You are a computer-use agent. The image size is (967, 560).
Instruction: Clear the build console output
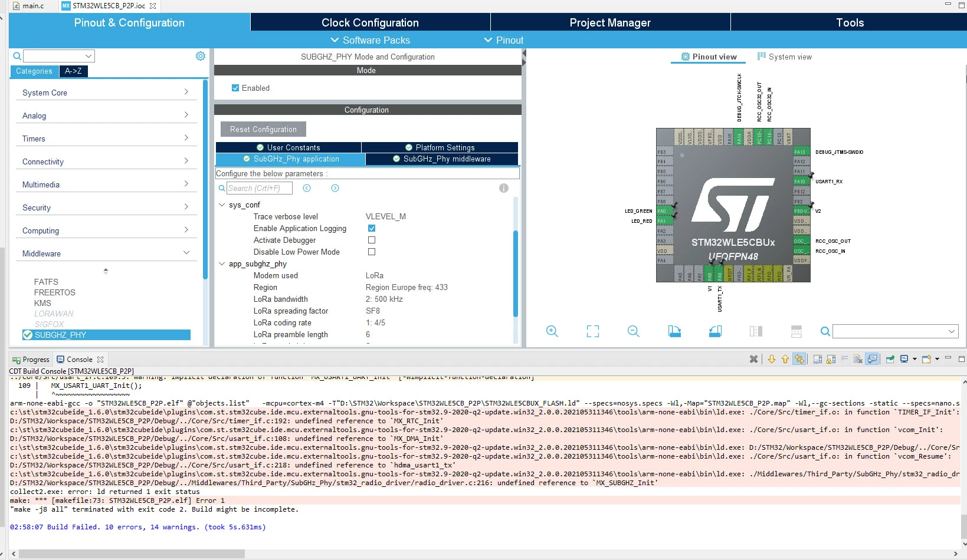(x=858, y=359)
